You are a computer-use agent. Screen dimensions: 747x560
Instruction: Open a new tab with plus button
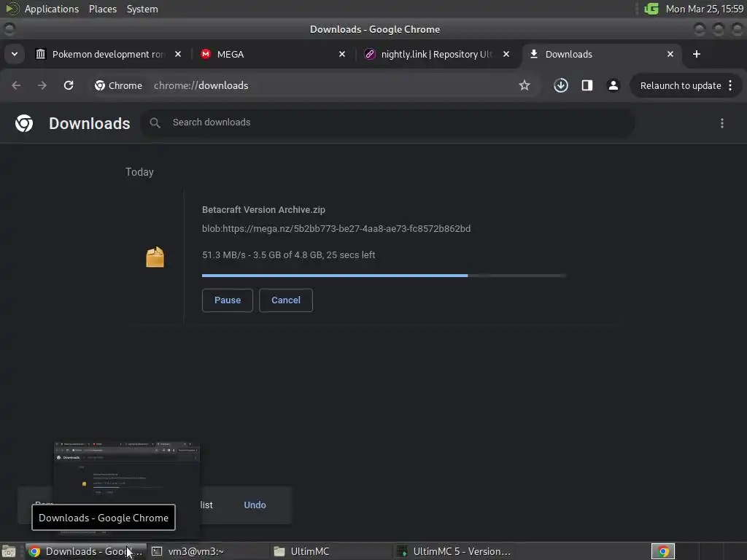[x=697, y=54]
